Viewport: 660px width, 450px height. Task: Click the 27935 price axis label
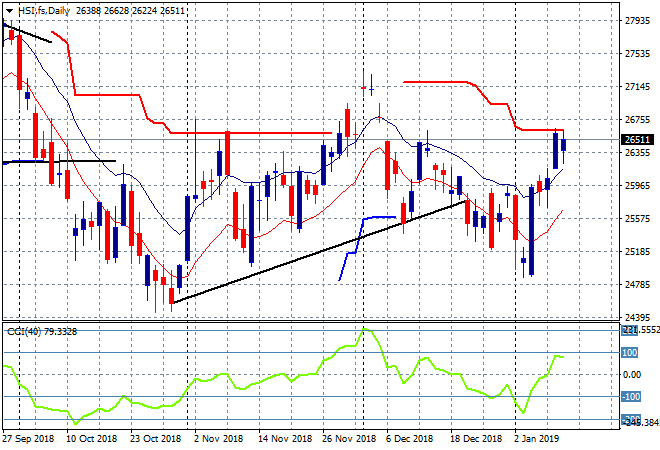tap(637, 20)
